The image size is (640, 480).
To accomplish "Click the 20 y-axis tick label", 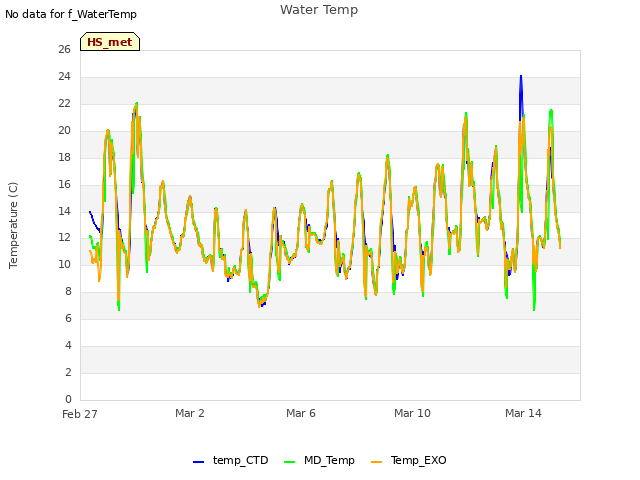I will (64, 130).
